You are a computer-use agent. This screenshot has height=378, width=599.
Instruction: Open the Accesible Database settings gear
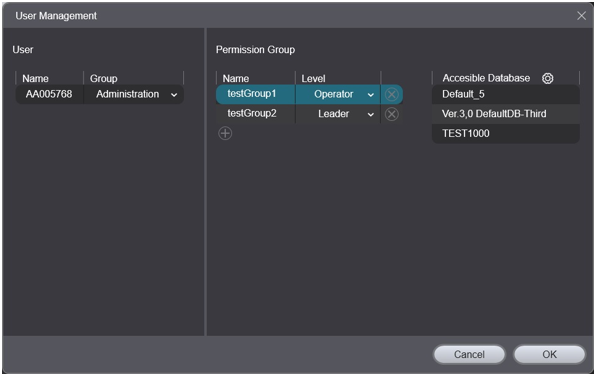(547, 78)
